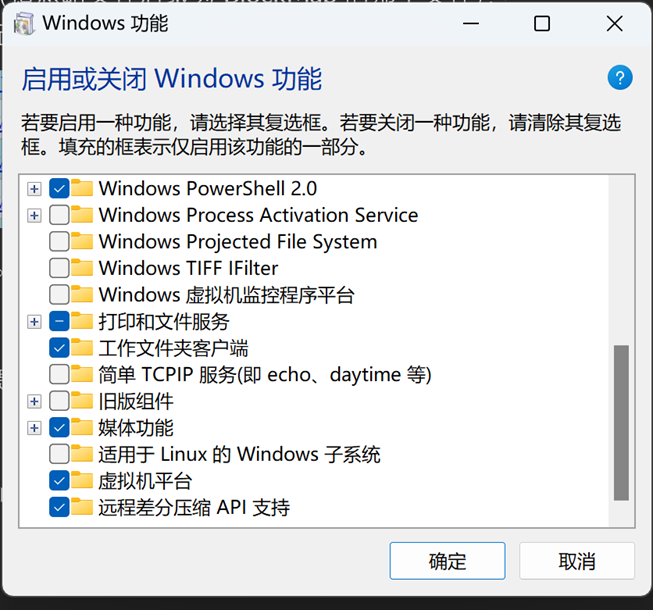Click the 媒体功能 folder icon
The height and width of the screenshot is (610, 653).
(x=82, y=428)
